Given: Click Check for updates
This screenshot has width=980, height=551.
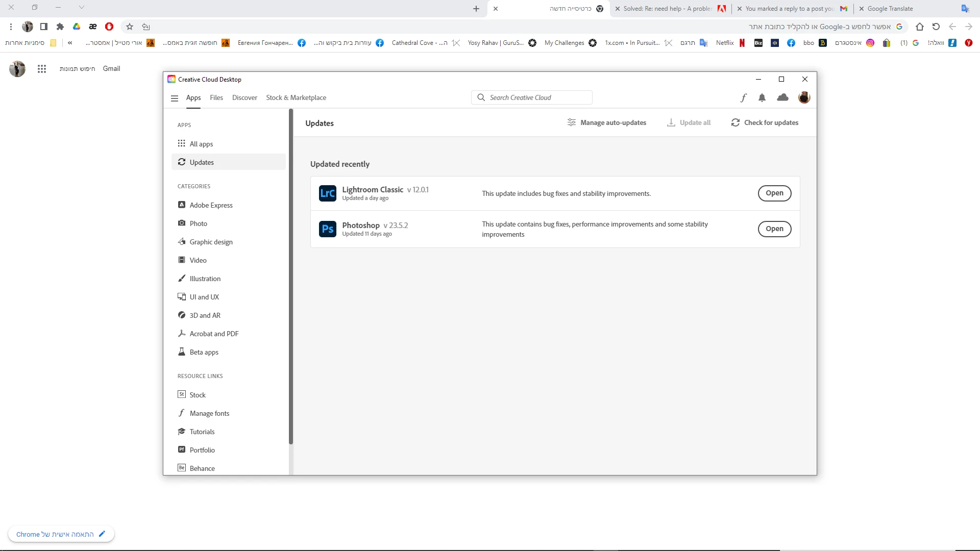Looking at the screenshot, I should tap(765, 122).
